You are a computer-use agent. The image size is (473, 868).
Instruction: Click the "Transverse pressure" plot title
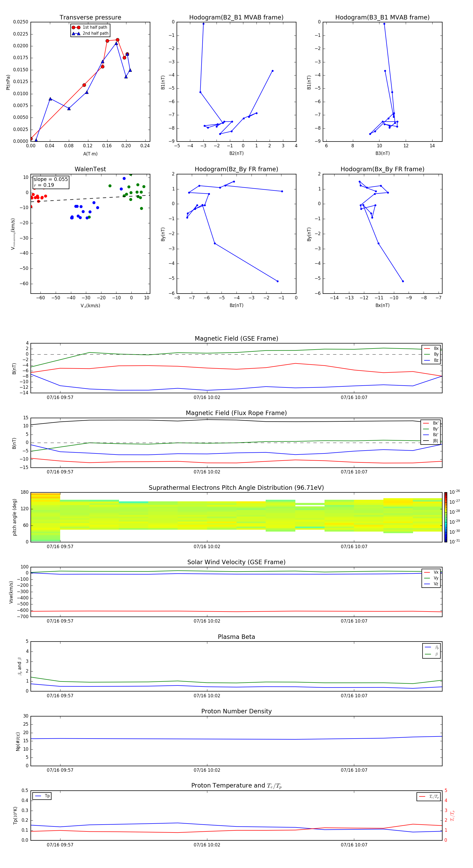click(90, 18)
